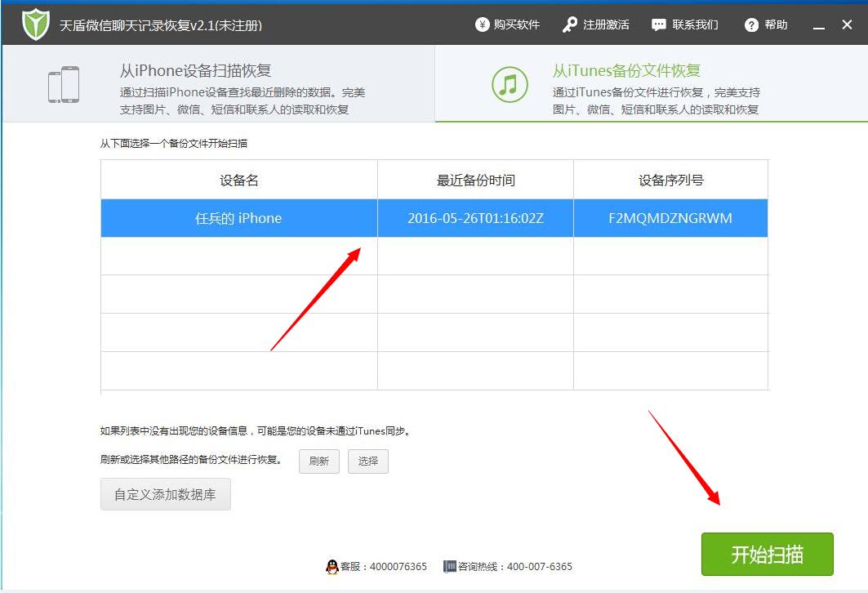
Task: Click the QQ penguin customer service icon
Action: coord(332,566)
